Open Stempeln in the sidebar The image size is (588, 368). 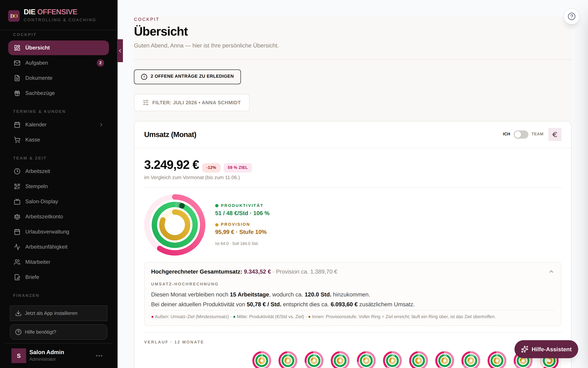click(59, 186)
